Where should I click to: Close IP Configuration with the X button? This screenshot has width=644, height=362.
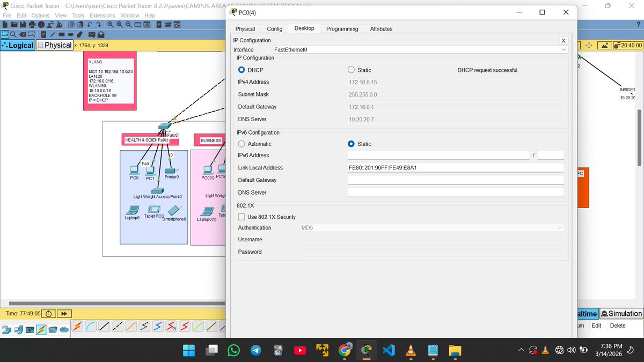point(563,40)
